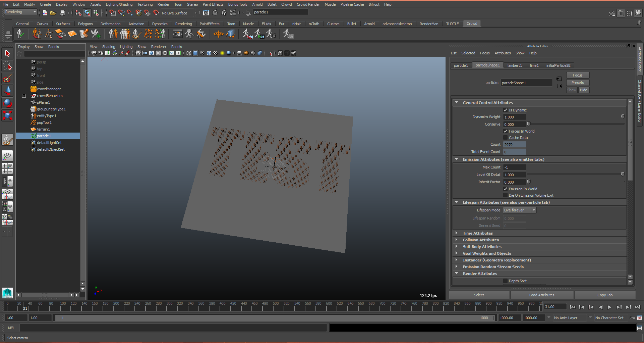Open the Paint Effects menu

(213, 4)
